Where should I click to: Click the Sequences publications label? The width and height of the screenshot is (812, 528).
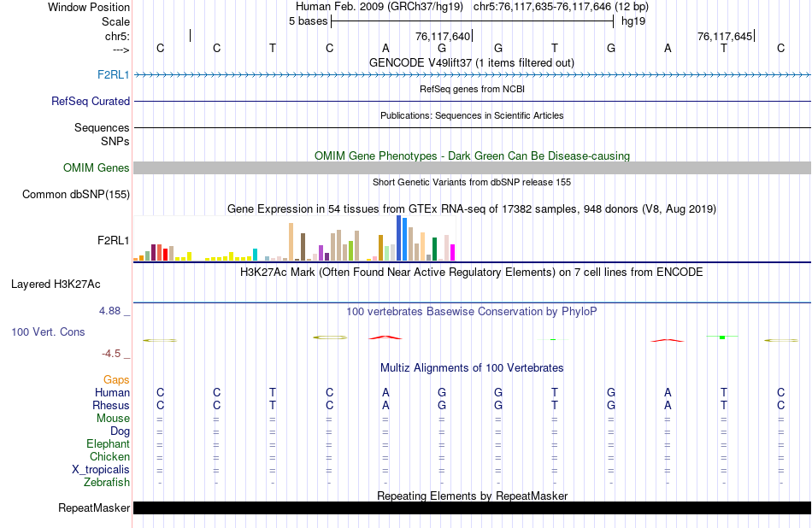tap(102, 127)
